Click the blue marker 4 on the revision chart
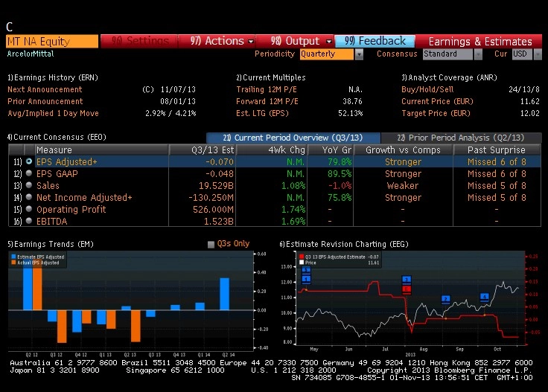Viewport: 548px width, 392px height. (x=484, y=297)
